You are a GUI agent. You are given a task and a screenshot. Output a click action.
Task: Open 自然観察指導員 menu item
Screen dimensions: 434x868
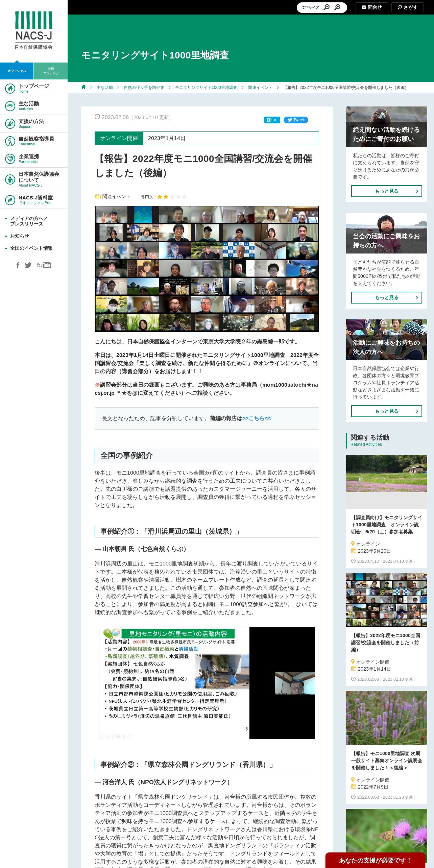(34, 141)
